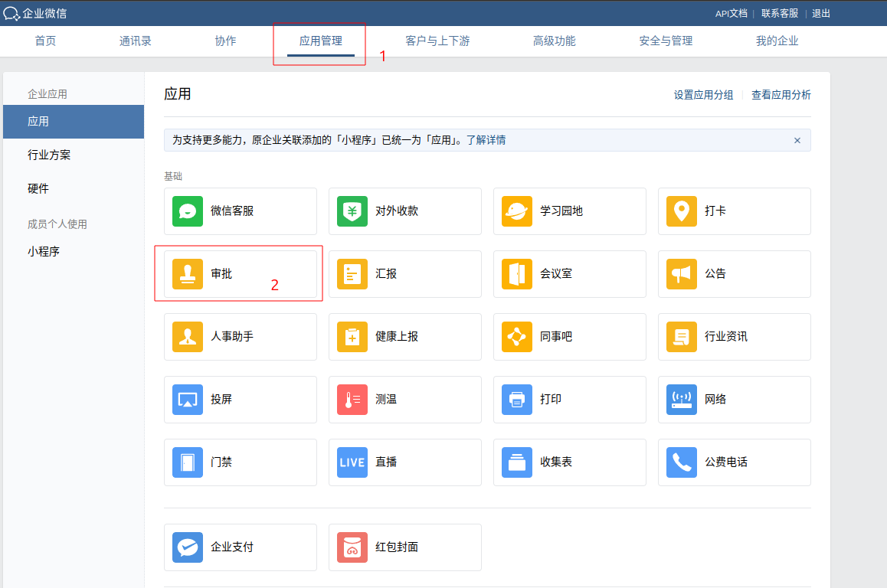This screenshot has height=588, width=887.
Task: Click the 对外收款 green shield icon
Action: pyautogui.click(x=352, y=211)
